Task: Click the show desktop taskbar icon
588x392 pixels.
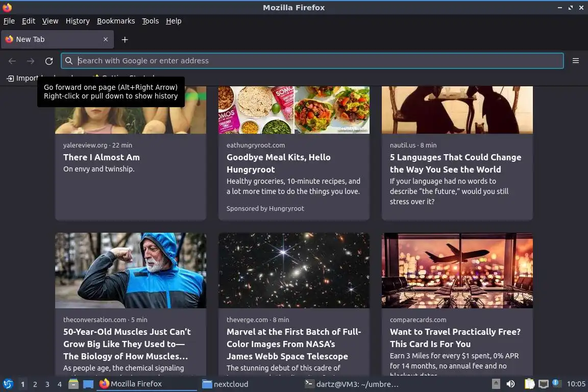Action: [88, 384]
